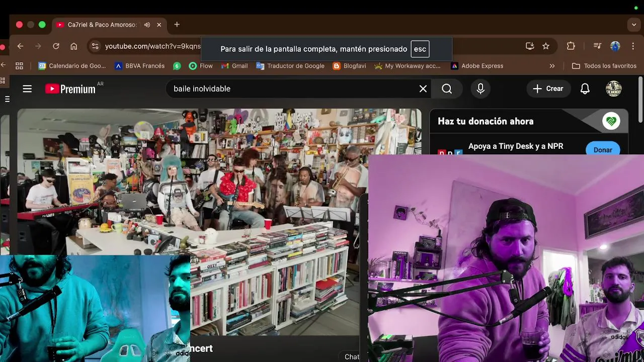Click the address bar URL youtube.com/watch
The width and height of the screenshot is (644, 362).
tap(152, 46)
